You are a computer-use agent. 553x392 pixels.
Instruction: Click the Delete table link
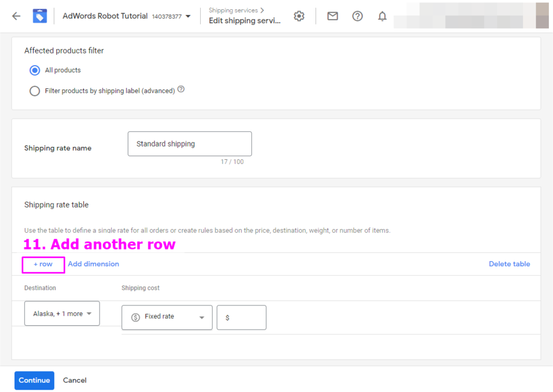(x=509, y=264)
